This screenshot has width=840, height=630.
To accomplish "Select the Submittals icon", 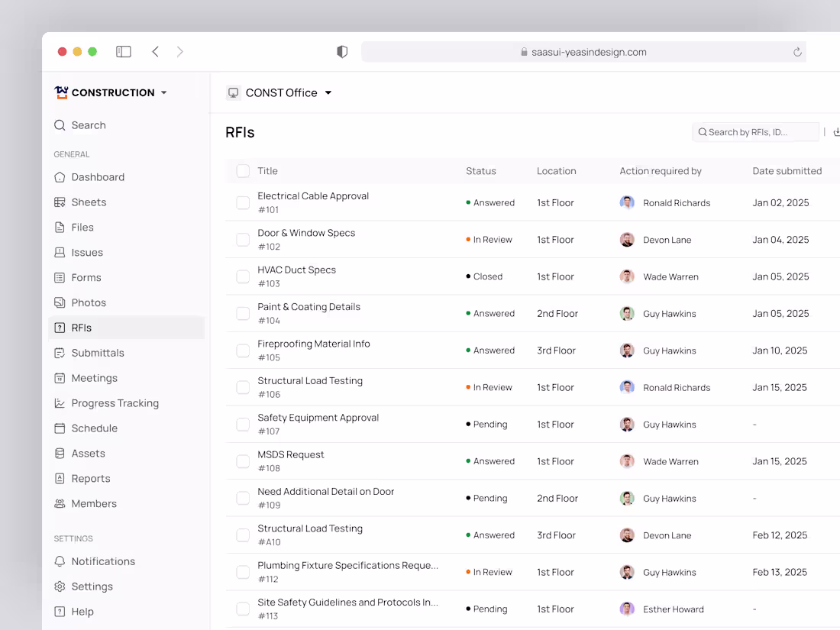I will [x=59, y=353].
